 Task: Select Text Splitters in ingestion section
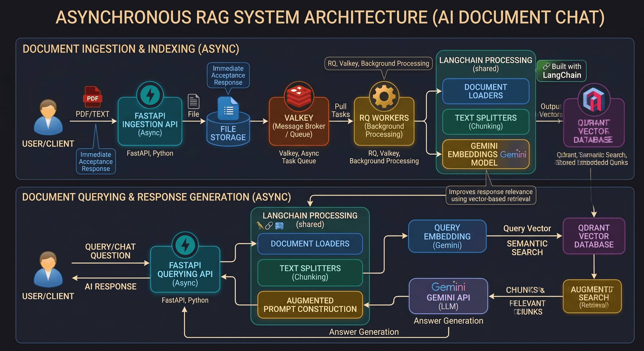click(x=486, y=122)
